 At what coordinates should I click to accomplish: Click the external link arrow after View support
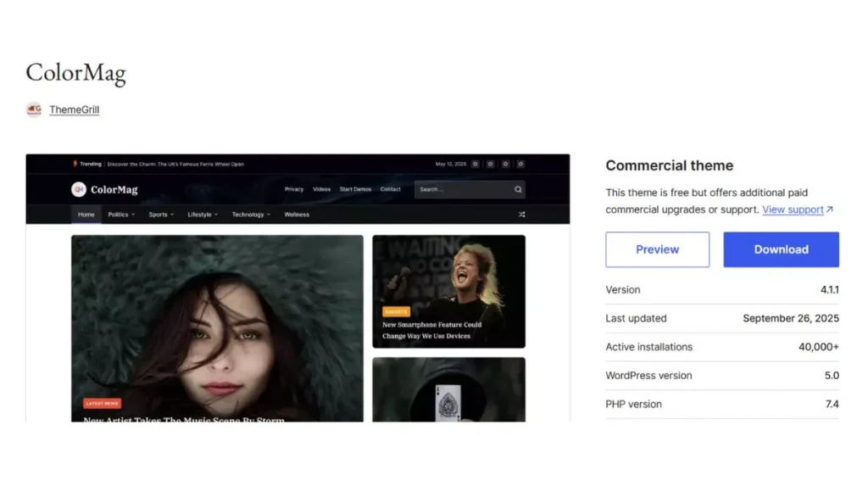[830, 210]
